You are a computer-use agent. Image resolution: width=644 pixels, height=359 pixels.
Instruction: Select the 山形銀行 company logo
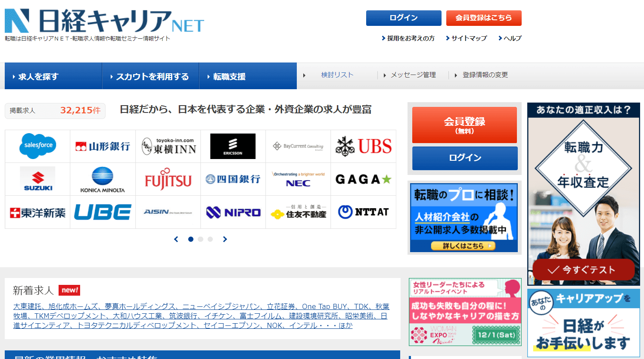pyautogui.click(x=103, y=147)
